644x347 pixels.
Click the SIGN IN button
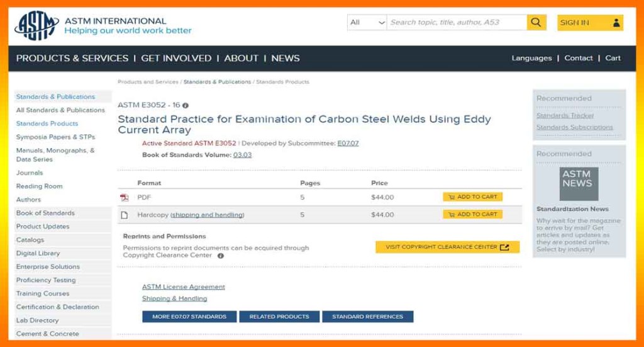[x=590, y=23]
